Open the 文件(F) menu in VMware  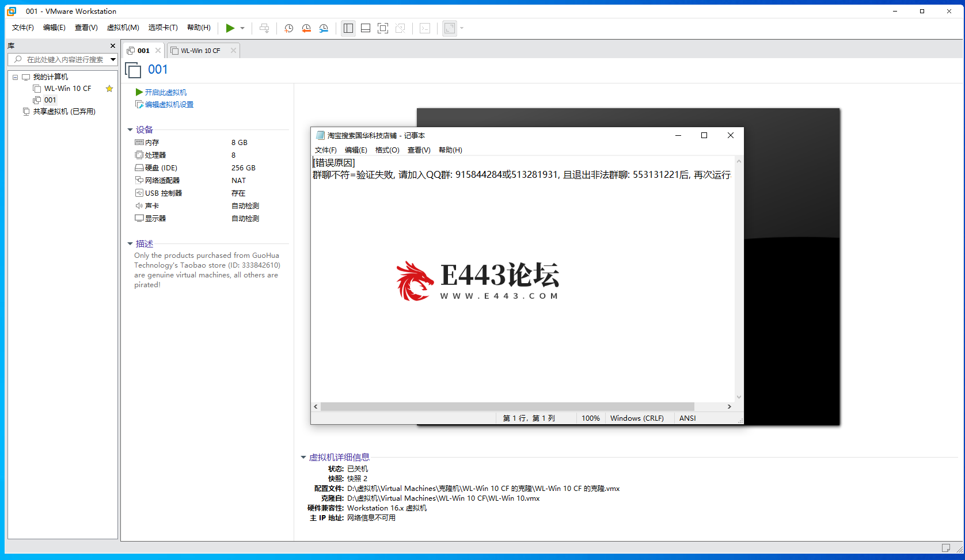tap(23, 28)
